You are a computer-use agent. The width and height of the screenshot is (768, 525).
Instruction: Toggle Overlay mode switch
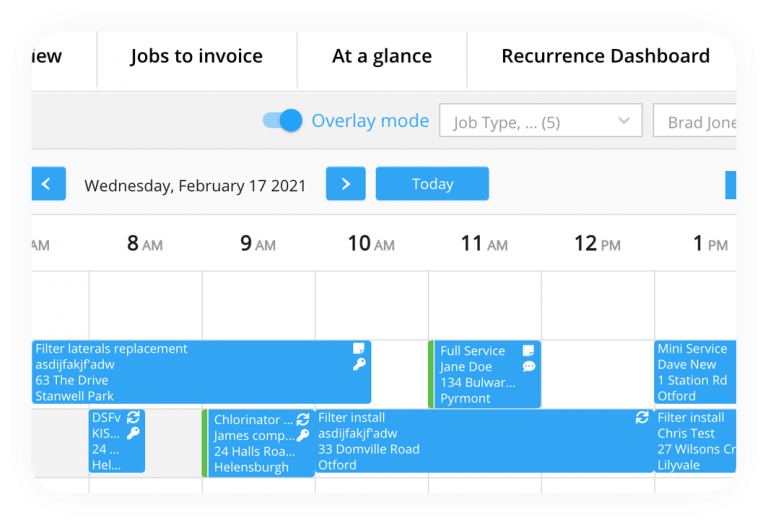point(283,121)
